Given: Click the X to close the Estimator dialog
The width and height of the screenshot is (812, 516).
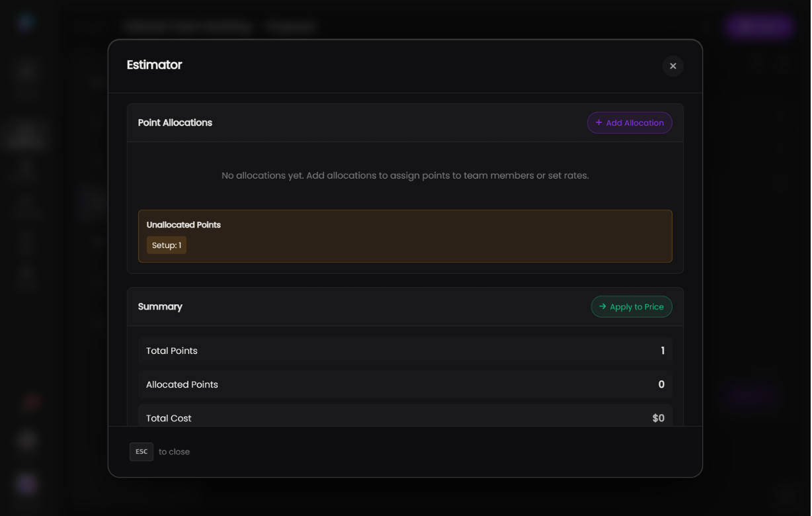Looking at the screenshot, I should (673, 66).
